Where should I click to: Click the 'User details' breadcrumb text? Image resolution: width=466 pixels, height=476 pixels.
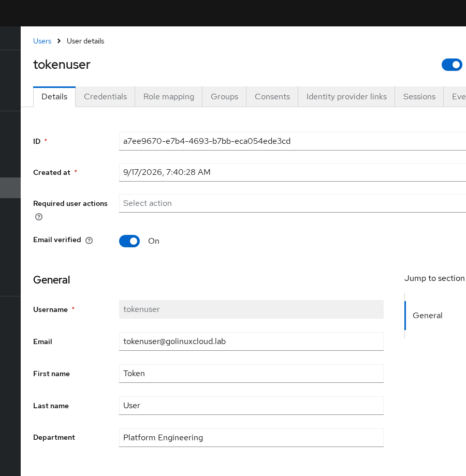pos(85,41)
